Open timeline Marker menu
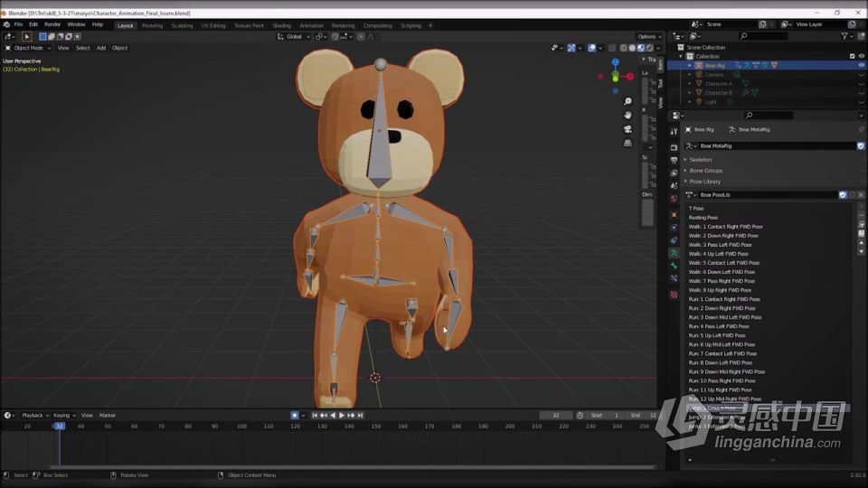Viewport: 868px width, 488px height. point(108,415)
